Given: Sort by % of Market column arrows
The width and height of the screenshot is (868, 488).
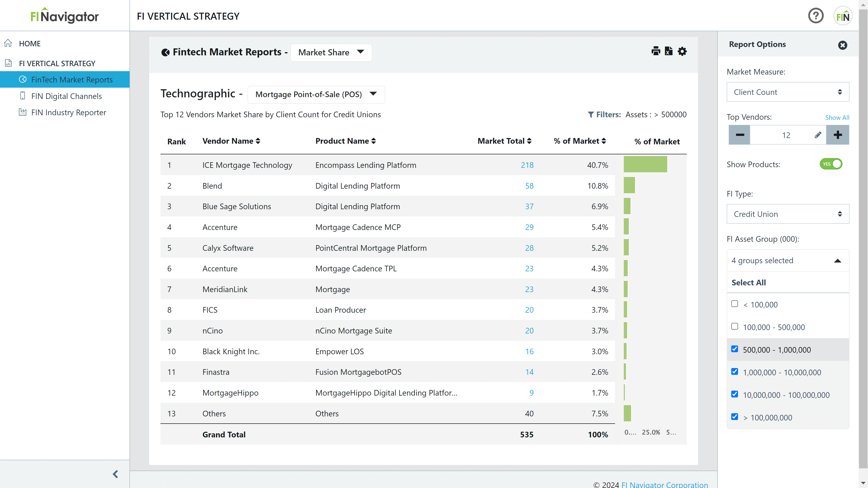Looking at the screenshot, I should click(x=604, y=141).
